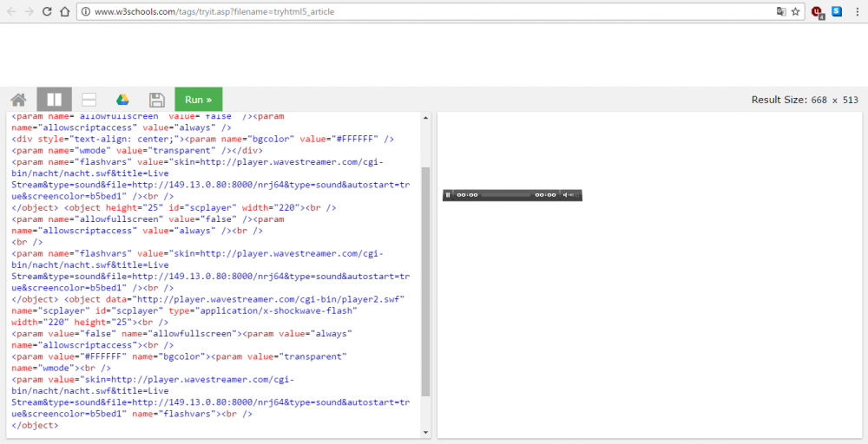Click the browser forward arrow
868x444 pixels.
pyautogui.click(x=30, y=11)
